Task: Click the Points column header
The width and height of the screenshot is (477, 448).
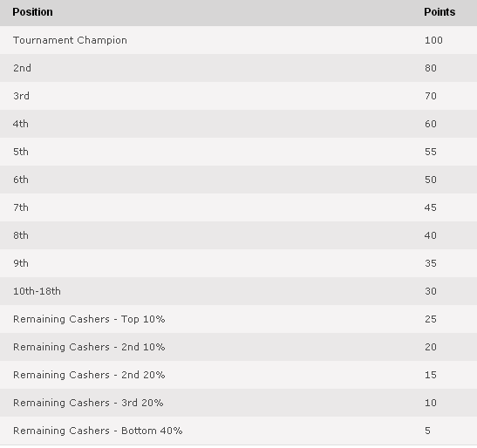Action: coord(440,12)
